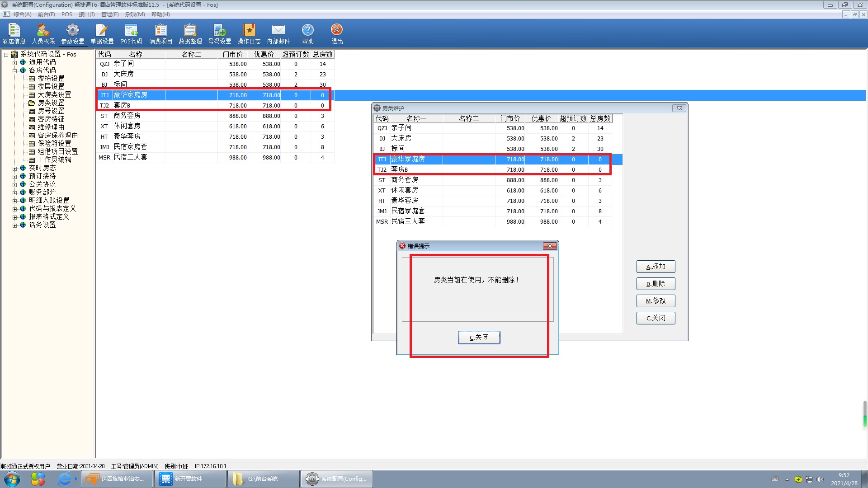The width and height of the screenshot is (868, 488).
Task: Expand 实时房态 tree node
Action: pyautogui.click(x=14, y=169)
